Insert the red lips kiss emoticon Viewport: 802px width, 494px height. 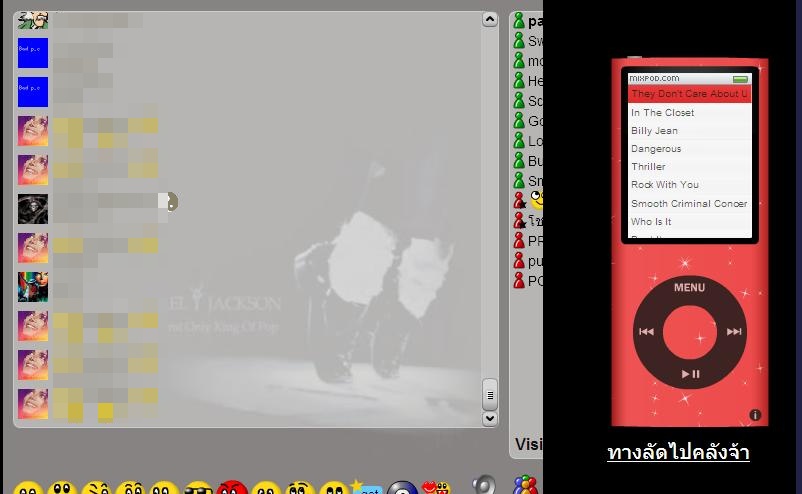[435, 487]
